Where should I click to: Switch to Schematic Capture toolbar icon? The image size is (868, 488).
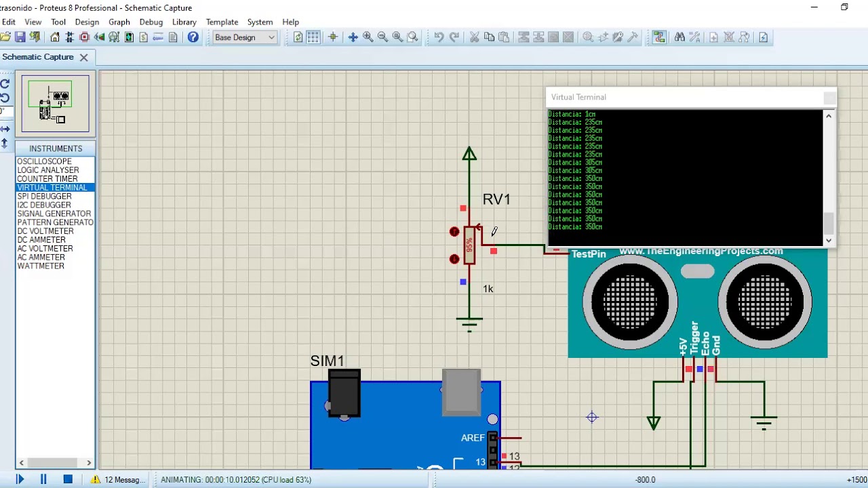pyautogui.click(x=70, y=37)
